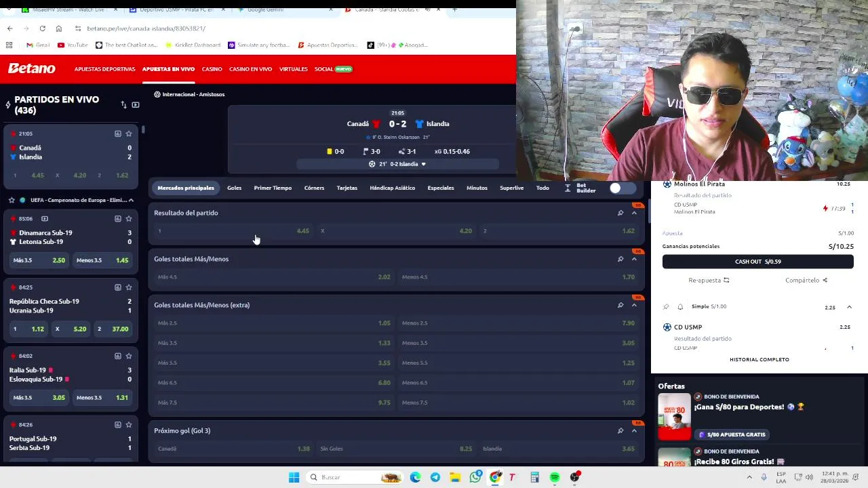Pin the Resultado del partido market

pos(620,213)
